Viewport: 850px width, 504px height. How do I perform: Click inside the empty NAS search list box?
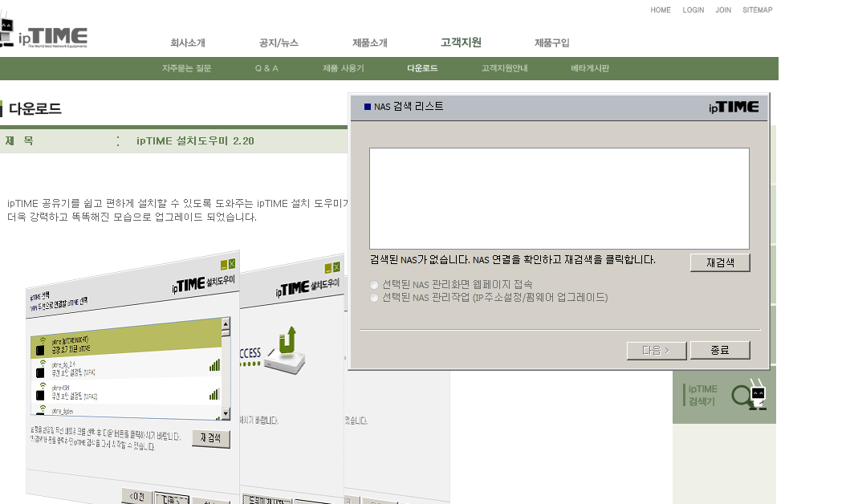[559, 198]
